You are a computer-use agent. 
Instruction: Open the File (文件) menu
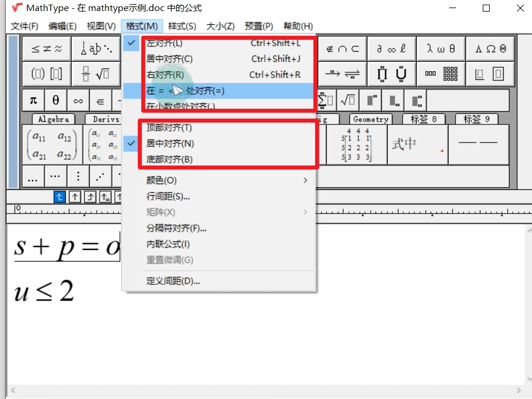(24, 26)
